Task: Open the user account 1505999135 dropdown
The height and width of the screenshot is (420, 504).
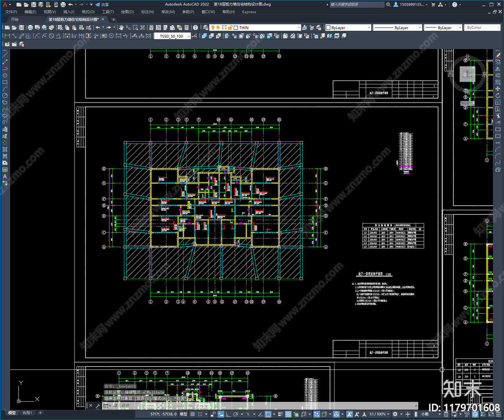Action: (x=411, y=4)
